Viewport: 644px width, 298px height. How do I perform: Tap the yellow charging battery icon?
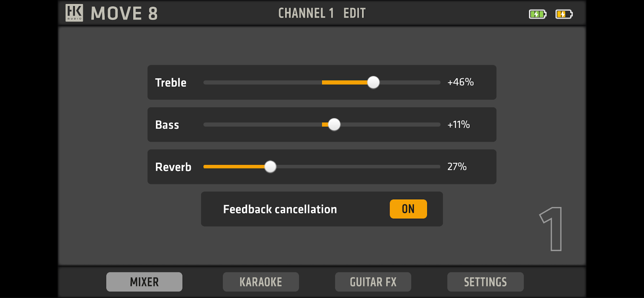[563, 14]
